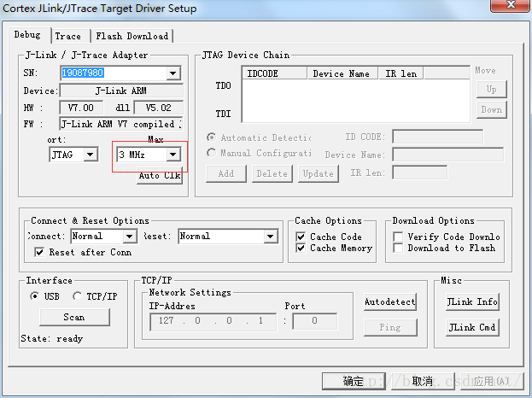Click the IP-Address field 127.0.0.1
The width and height of the screenshot is (532, 398).
pos(213,321)
